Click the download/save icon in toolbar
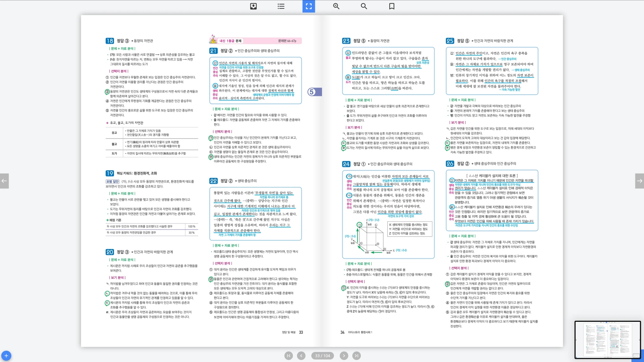Viewport: 644px width, 362px height. (x=253, y=6)
